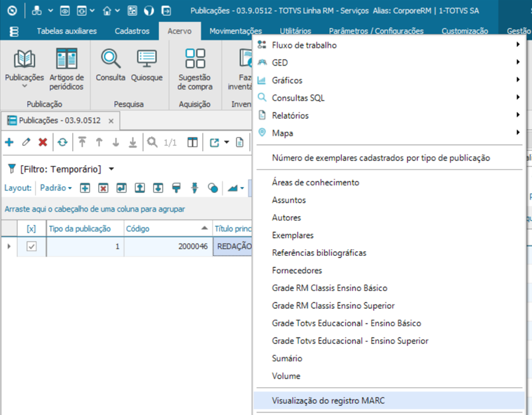Choose Visualização do registro MARC

click(x=389, y=400)
